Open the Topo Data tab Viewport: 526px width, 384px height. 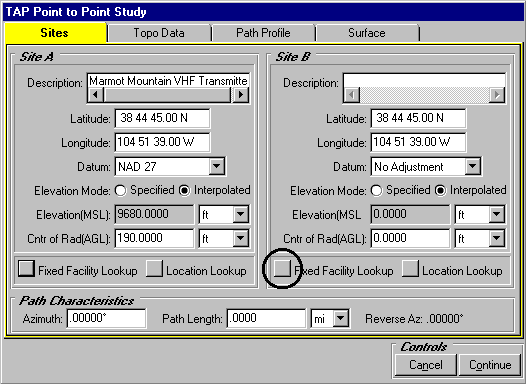point(159,33)
